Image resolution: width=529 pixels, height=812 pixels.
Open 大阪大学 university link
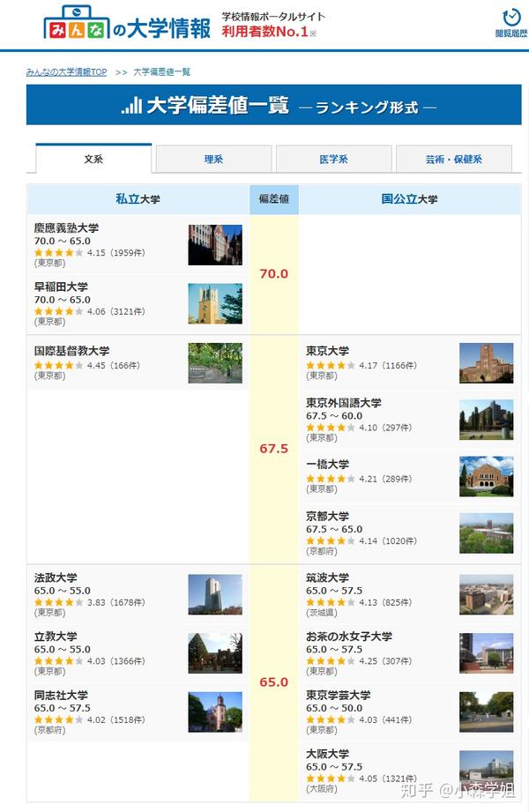click(x=327, y=754)
